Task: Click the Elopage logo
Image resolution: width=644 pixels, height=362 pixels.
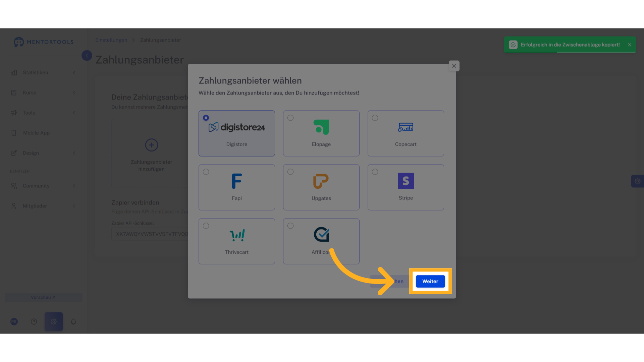Action: pyautogui.click(x=321, y=127)
